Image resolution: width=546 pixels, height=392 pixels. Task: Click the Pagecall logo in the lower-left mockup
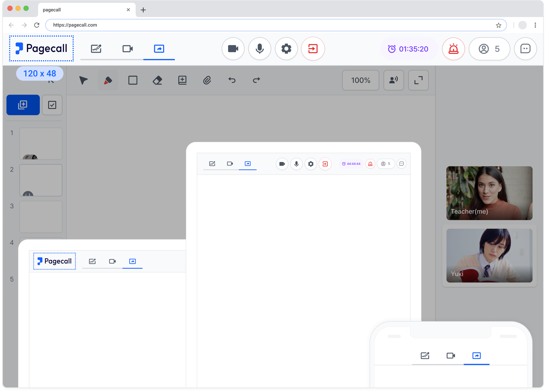[55, 261]
